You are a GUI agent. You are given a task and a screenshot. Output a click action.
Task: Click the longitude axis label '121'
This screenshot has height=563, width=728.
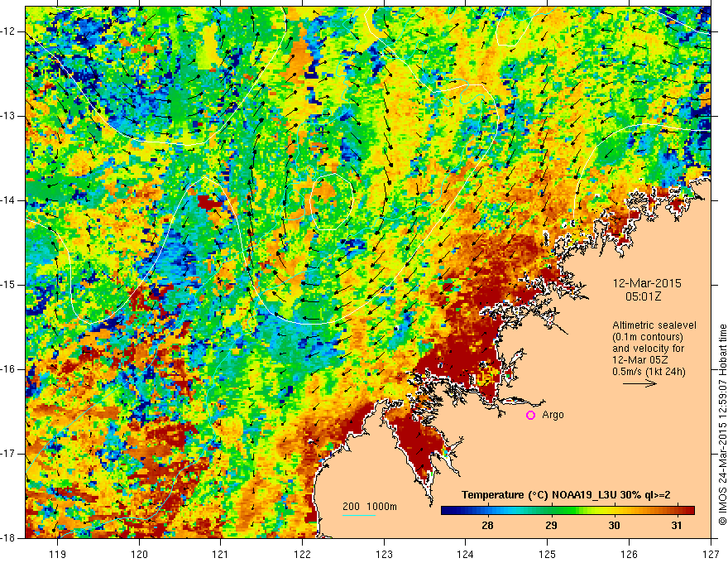pyautogui.click(x=221, y=554)
